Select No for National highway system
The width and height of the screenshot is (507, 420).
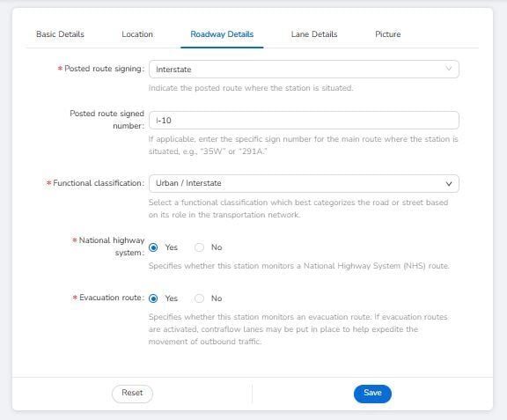point(199,247)
